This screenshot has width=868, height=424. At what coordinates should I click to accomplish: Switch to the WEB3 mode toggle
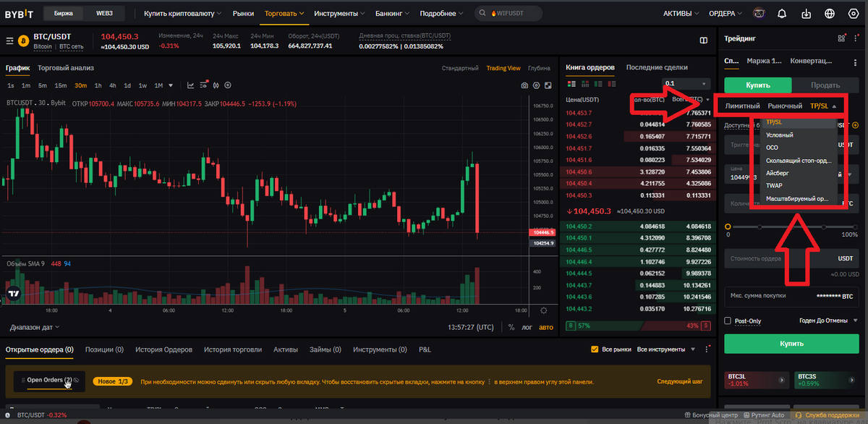tap(104, 13)
